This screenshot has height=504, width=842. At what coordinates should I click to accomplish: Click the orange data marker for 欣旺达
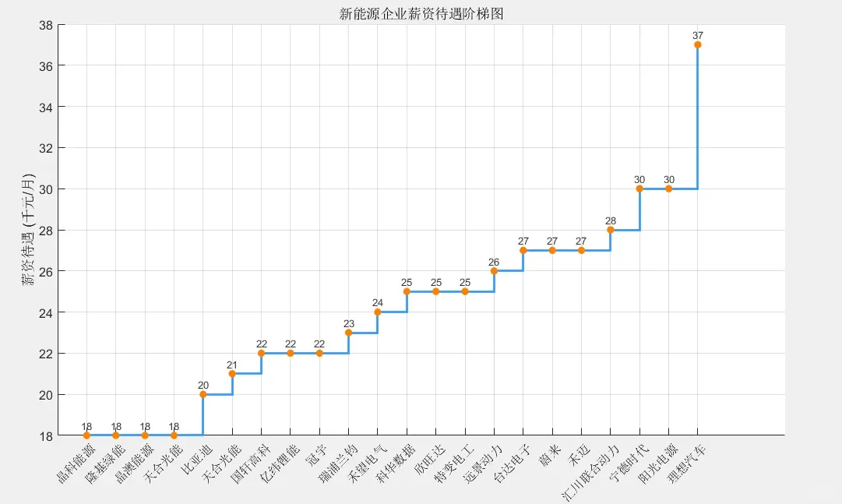(435, 292)
